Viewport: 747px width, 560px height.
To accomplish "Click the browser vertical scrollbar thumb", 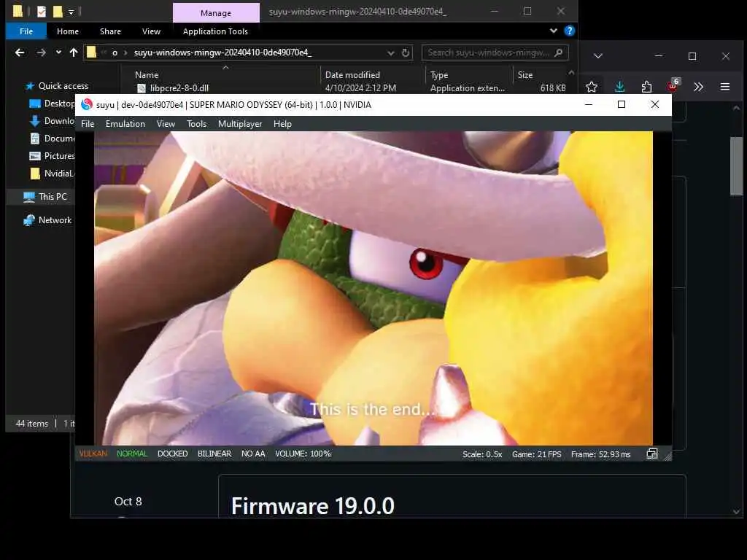I will (x=736, y=166).
